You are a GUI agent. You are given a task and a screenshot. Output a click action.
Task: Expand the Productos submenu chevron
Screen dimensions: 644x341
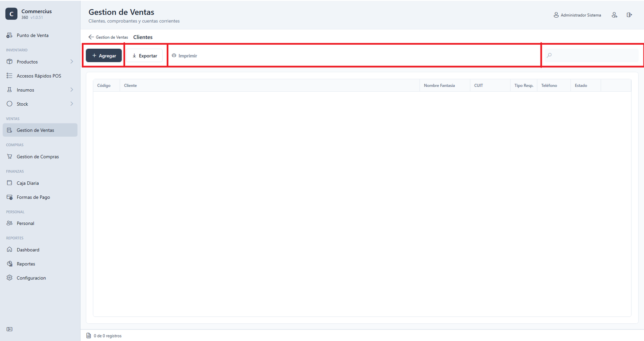pos(72,62)
